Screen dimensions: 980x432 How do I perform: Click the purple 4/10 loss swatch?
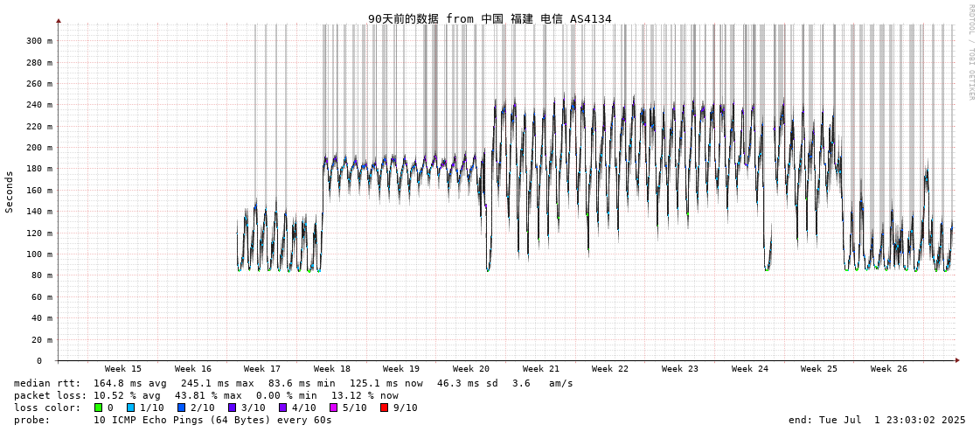tap(282, 408)
